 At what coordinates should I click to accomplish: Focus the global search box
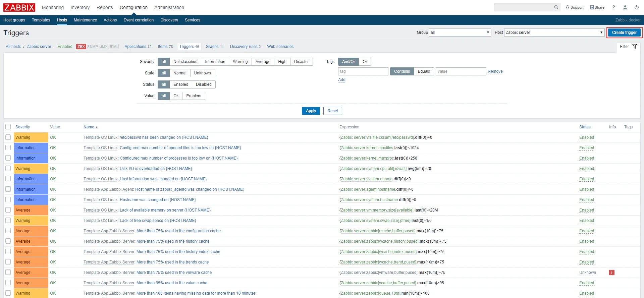524,7
